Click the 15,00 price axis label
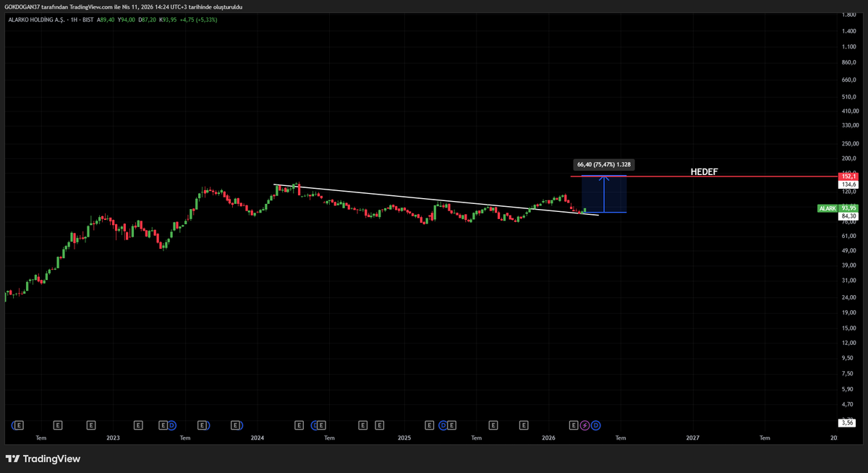868x473 pixels. (x=849, y=328)
